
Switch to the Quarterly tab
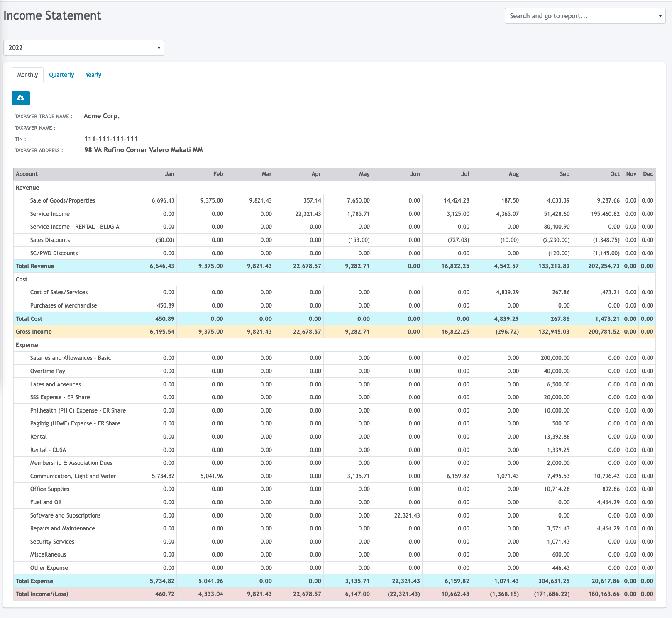pos(61,75)
